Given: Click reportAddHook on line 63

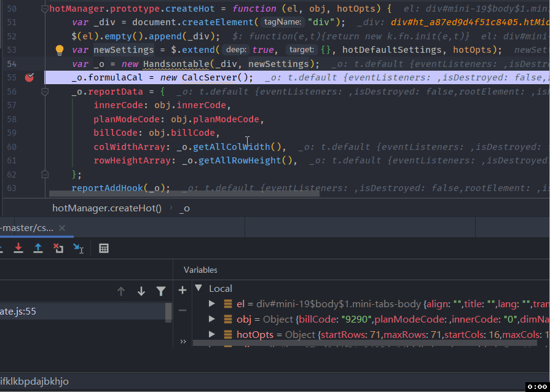Looking at the screenshot, I should (108, 188).
